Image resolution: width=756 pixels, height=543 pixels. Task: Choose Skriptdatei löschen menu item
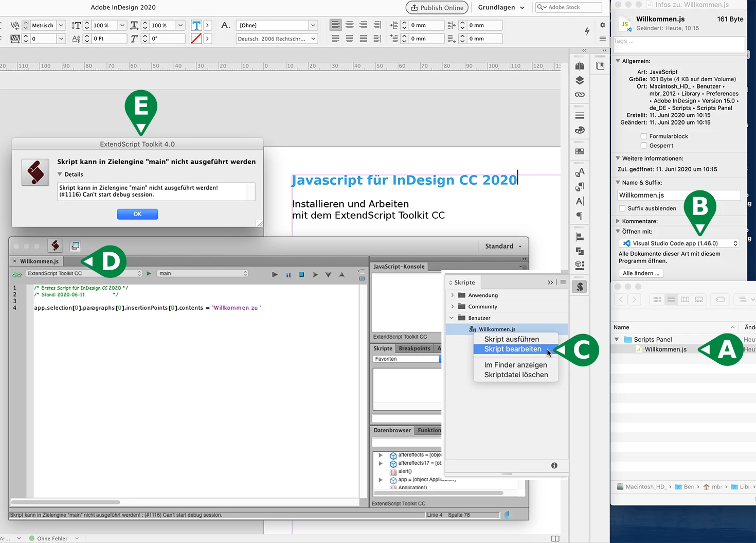(x=516, y=375)
